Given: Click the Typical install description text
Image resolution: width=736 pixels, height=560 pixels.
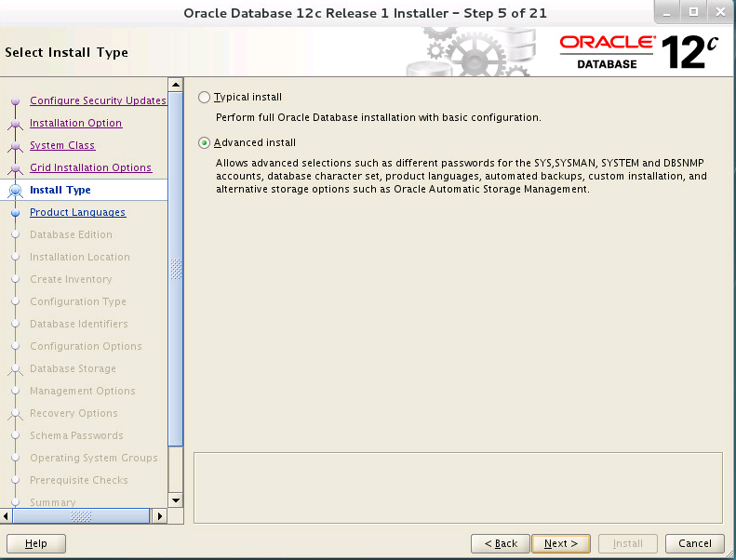Looking at the screenshot, I should click(x=379, y=117).
